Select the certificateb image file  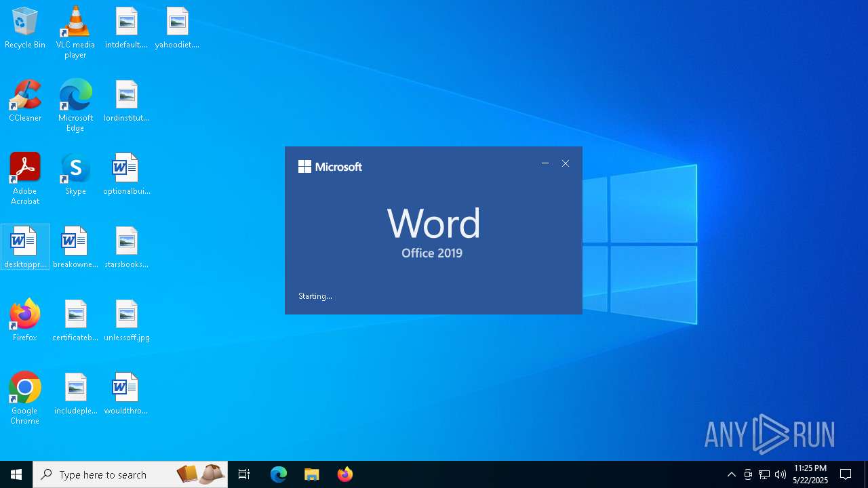[75, 321]
